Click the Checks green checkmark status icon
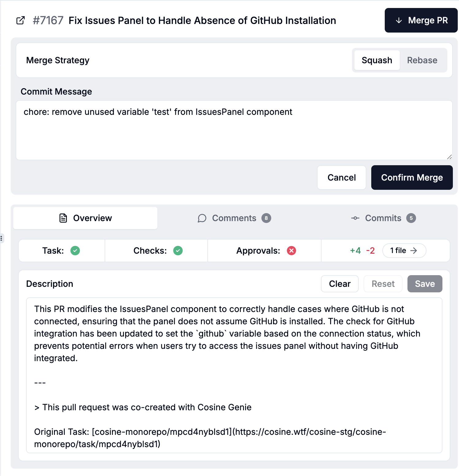Image resolution: width=459 pixels, height=476 pixels. (x=178, y=251)
